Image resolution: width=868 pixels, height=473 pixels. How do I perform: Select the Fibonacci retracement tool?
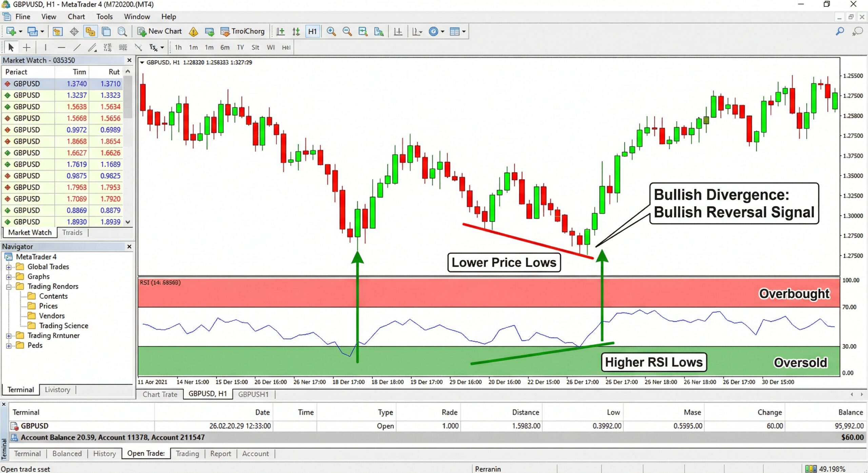click(108, 47)
